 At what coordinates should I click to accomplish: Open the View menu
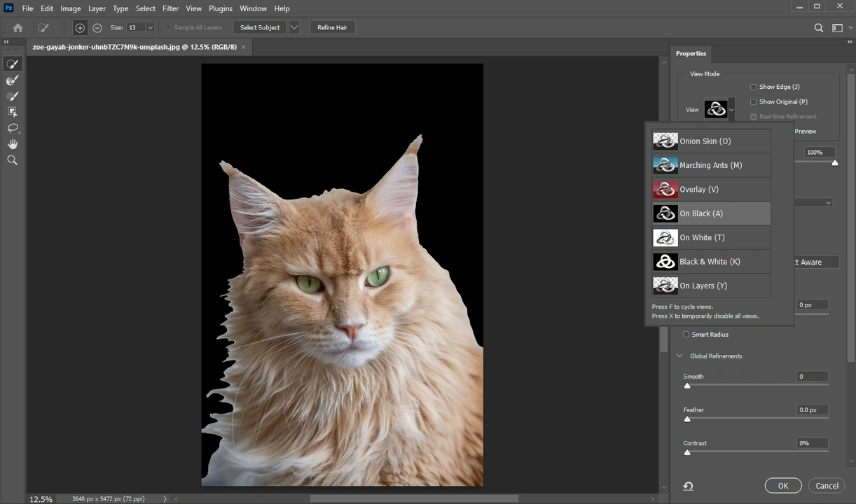(x=194, y=8)
